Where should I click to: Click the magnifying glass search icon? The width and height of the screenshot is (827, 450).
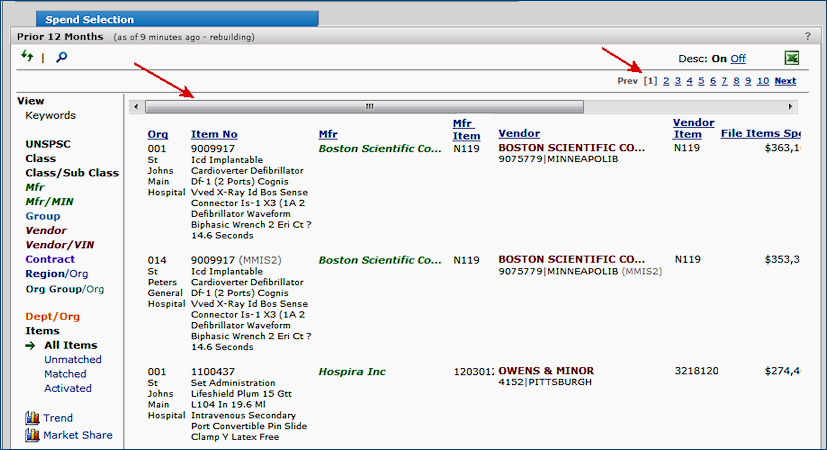[x=61, y=58]
